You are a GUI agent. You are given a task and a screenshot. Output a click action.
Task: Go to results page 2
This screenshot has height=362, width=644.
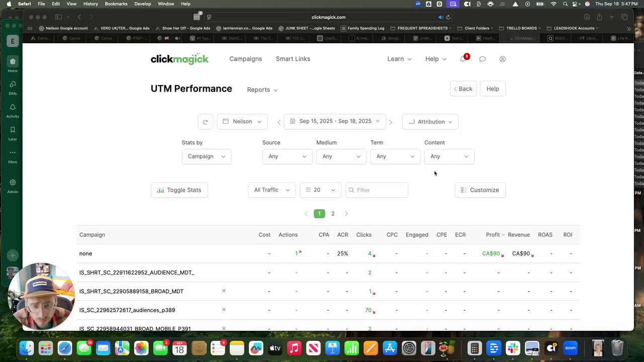(x=333, y=214)
